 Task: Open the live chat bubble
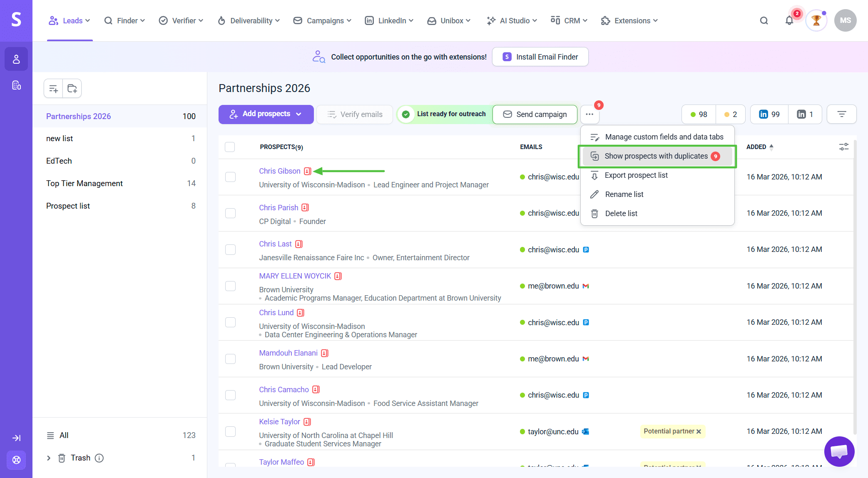click(839, 451)
